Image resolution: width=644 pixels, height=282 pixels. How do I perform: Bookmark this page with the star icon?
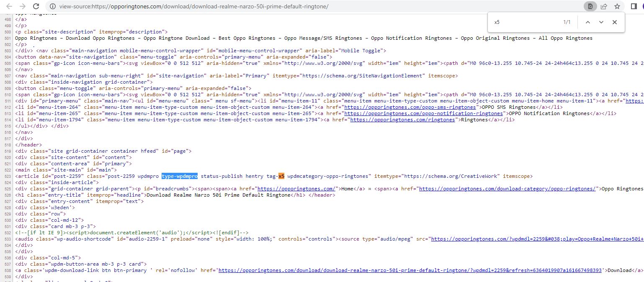[617, 6]
